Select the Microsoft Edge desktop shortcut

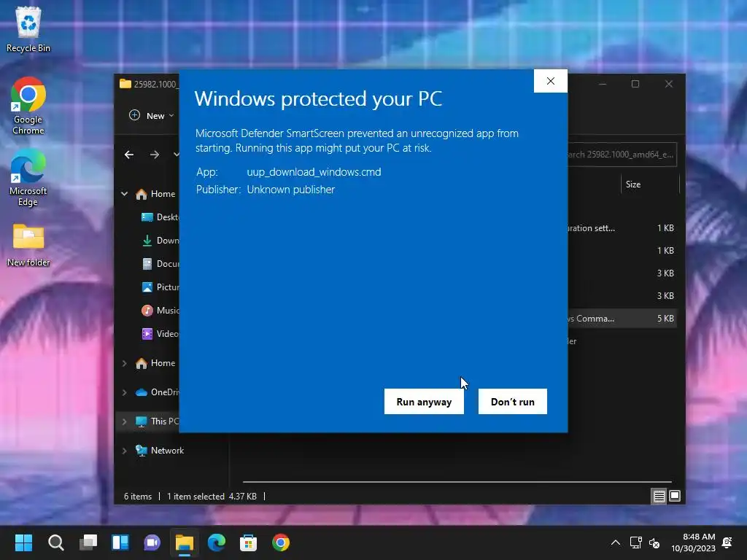(28, 177)
